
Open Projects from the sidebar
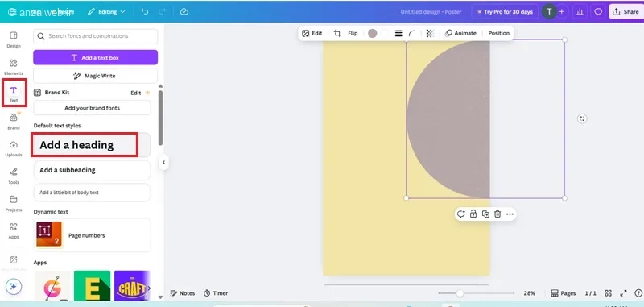coord(14,203)
